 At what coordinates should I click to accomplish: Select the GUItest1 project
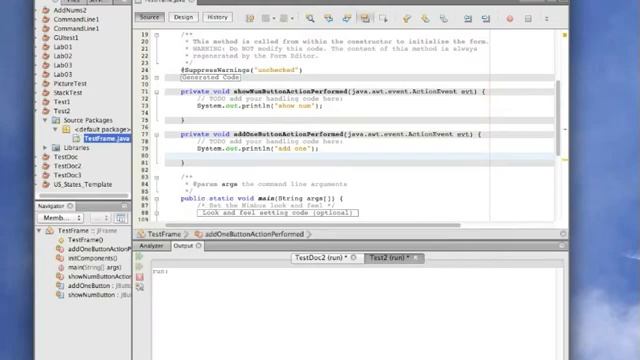(66, 38)
